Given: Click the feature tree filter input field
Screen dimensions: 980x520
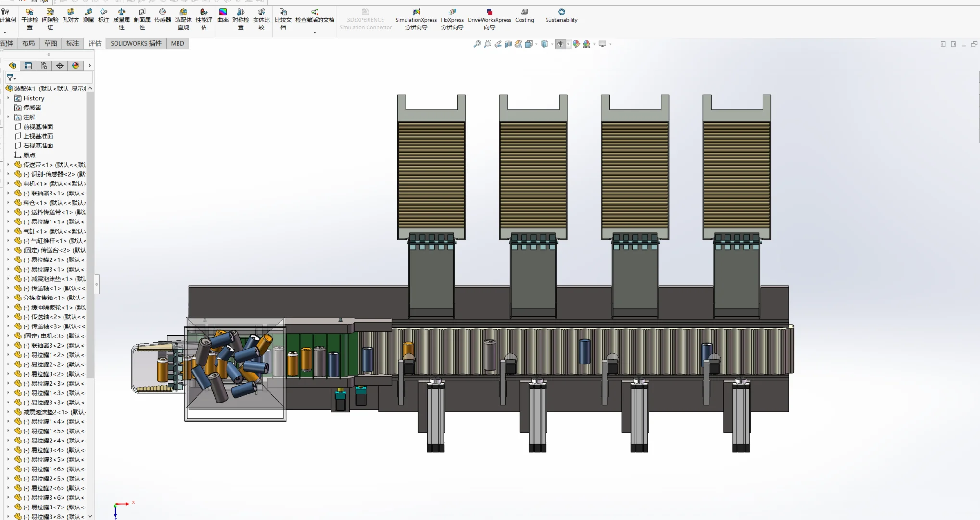Looking at the screenshot, I should pyautogui.click(x=53, y=78).
